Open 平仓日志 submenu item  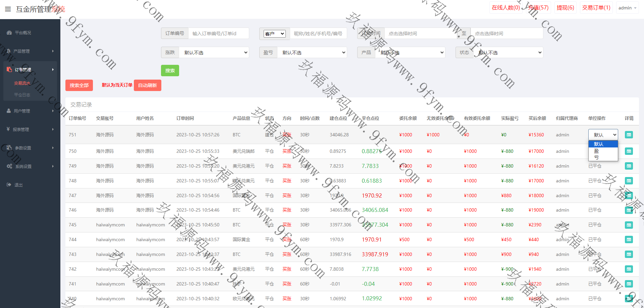(22, 95)
